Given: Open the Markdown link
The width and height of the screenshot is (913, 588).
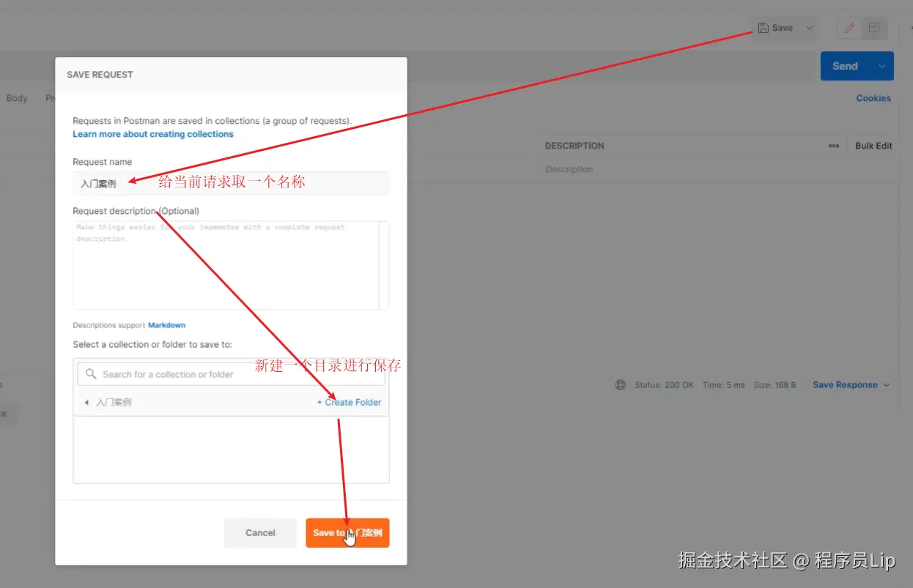Looking at the screenshot, I should point(167,325).
